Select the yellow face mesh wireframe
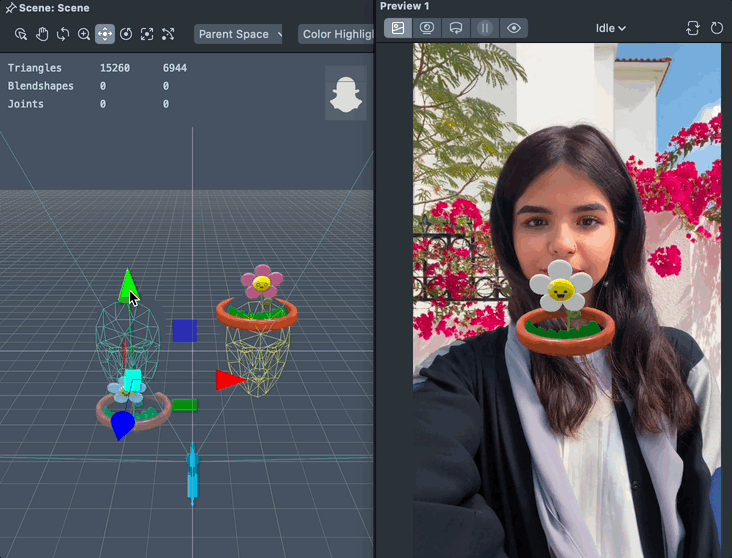This screenshot has height=558, width=732. point(258,360)
